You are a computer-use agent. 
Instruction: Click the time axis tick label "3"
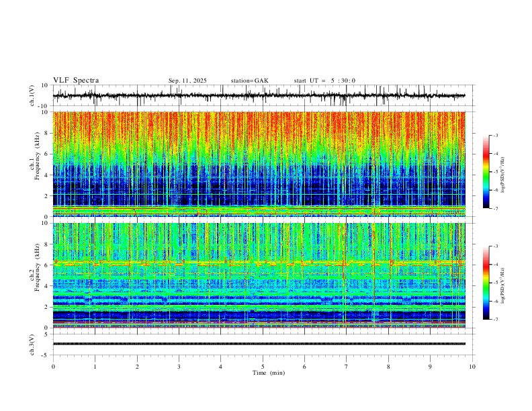pyautogui.click(x=179, y=367)
